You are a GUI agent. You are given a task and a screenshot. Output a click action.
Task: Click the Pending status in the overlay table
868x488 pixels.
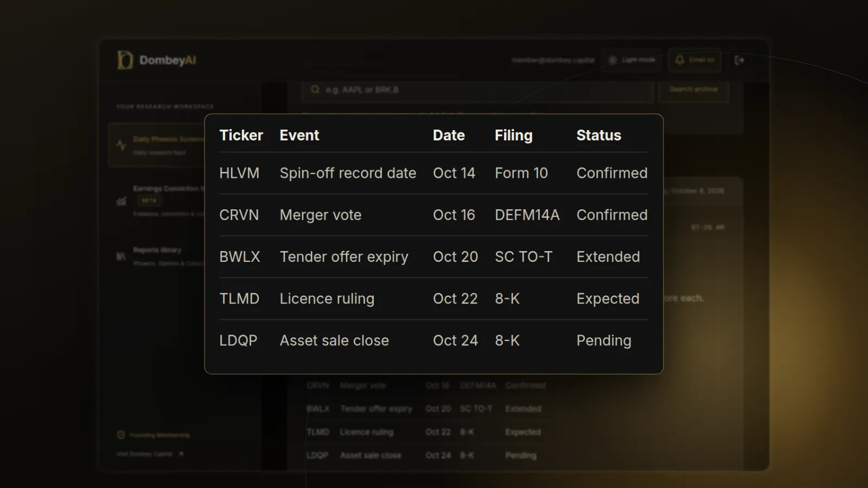[604, 341]
